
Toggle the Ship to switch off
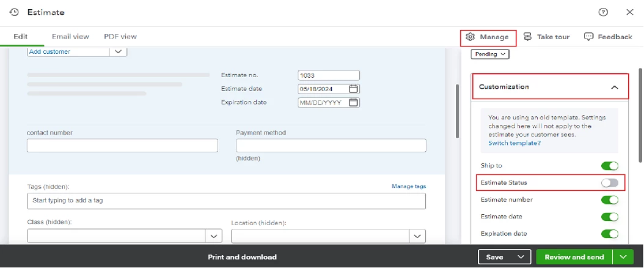[610, 166]
